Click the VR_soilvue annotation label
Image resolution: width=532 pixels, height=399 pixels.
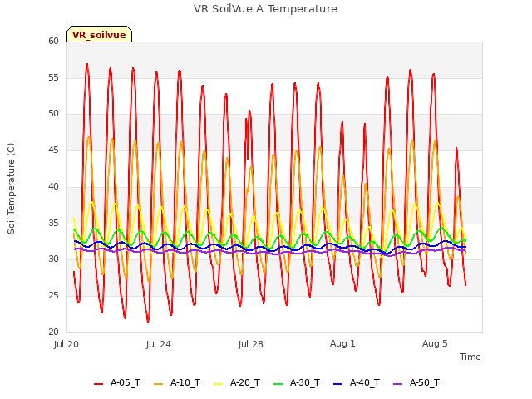point(99,34)
